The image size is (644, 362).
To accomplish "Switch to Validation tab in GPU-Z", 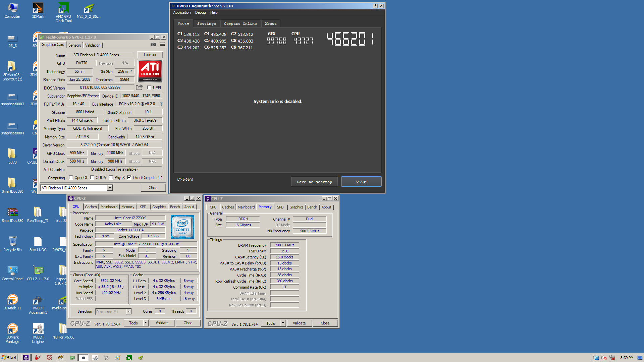I will tap(93, 45).
